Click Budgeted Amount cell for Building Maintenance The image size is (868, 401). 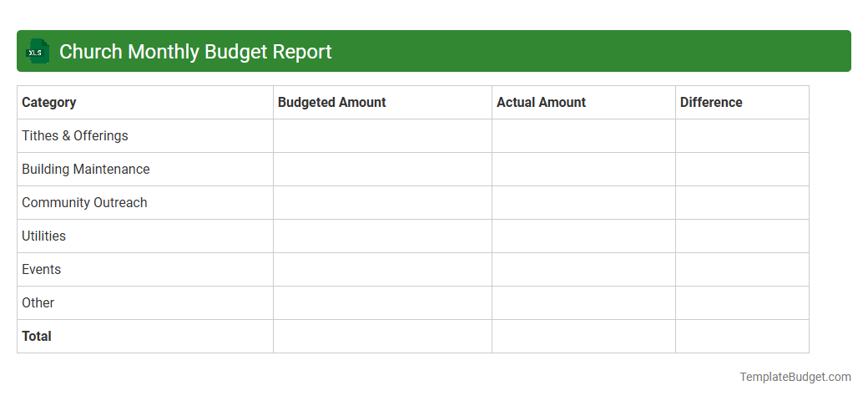tap(382, 169)
